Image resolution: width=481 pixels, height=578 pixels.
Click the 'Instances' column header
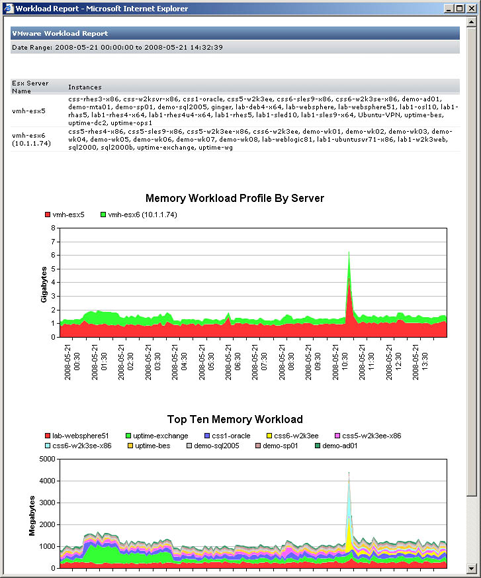point(85,87)
